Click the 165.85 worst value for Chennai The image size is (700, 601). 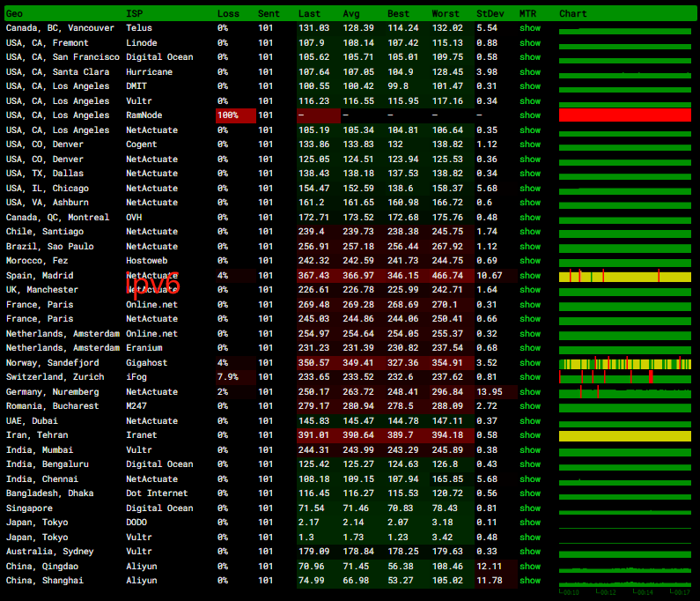(x=447, y=479)
